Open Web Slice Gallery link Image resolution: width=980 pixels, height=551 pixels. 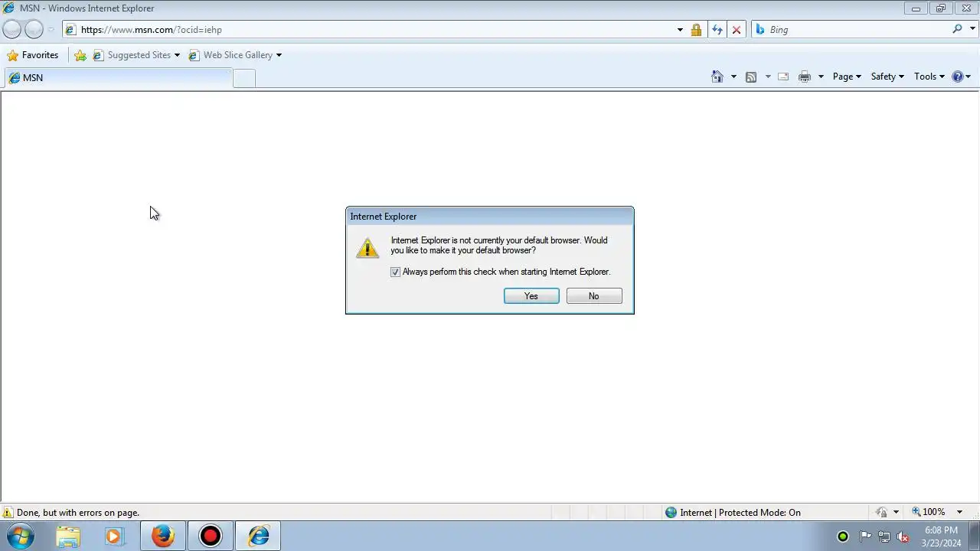pos(235,55)
